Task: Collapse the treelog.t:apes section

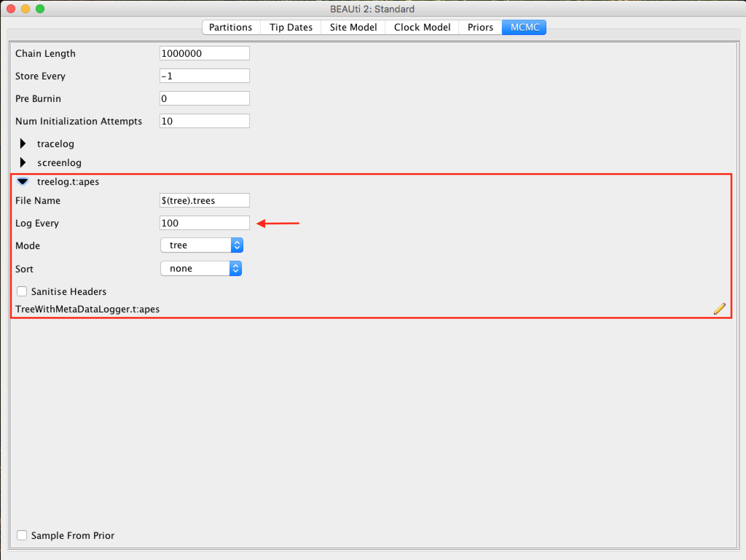Action: (x=23, y=181)
